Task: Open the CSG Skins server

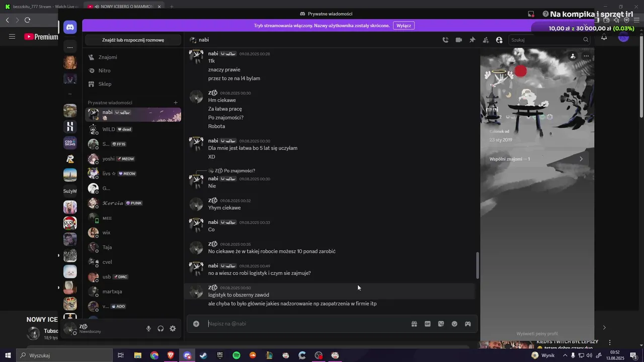Action: coord(70,143)
